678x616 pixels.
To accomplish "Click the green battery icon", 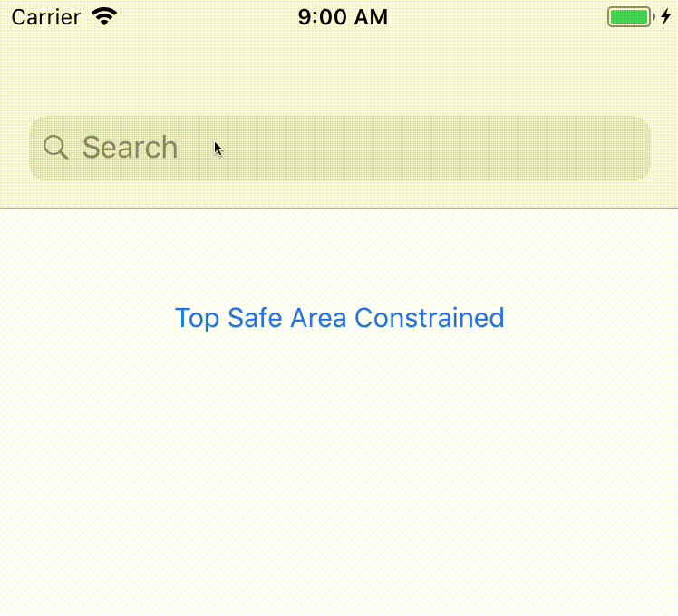I will tap(628, 17).
